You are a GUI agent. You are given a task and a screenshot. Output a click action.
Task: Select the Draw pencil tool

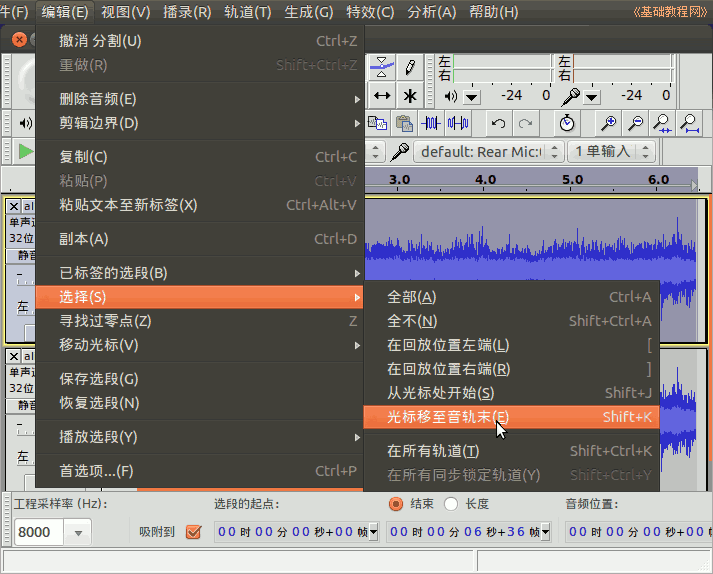click(x=410, y=67)
